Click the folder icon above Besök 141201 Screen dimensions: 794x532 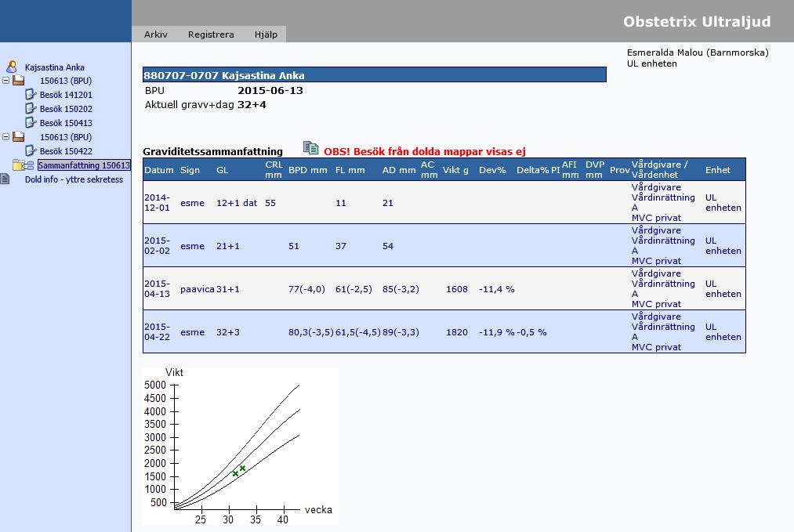[x=19, y=80]
